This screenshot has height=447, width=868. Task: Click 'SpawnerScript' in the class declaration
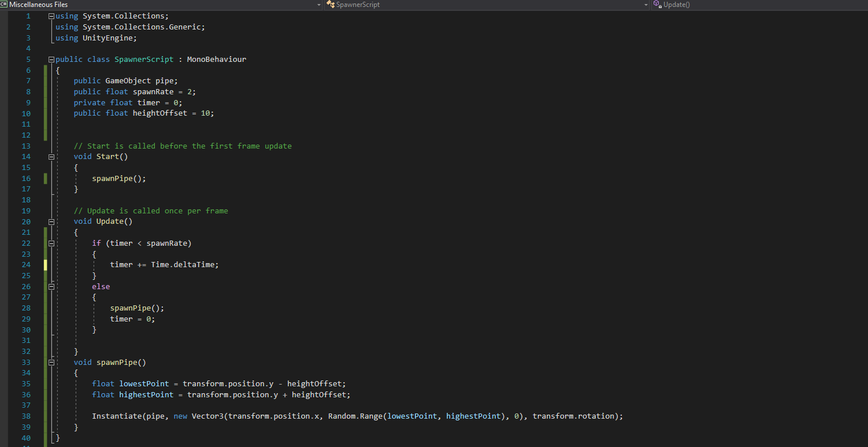144,60
